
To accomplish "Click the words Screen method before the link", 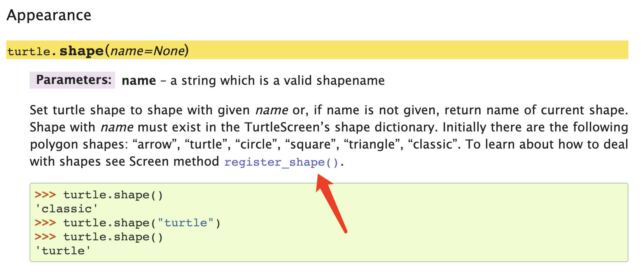I will [x=174, y=161].
